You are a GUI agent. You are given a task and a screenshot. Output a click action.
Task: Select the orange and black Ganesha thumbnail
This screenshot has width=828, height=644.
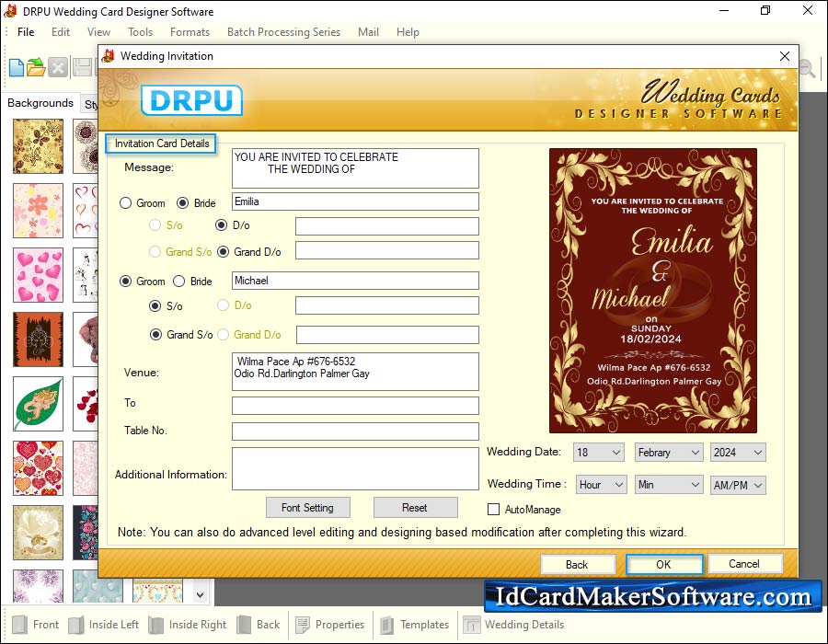point(38,339)
